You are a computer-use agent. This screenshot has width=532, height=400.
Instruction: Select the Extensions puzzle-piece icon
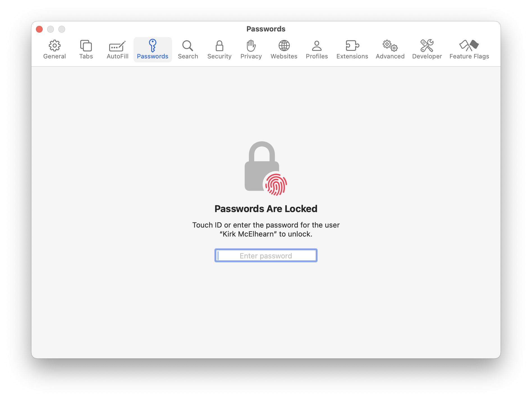pos(352,46)
